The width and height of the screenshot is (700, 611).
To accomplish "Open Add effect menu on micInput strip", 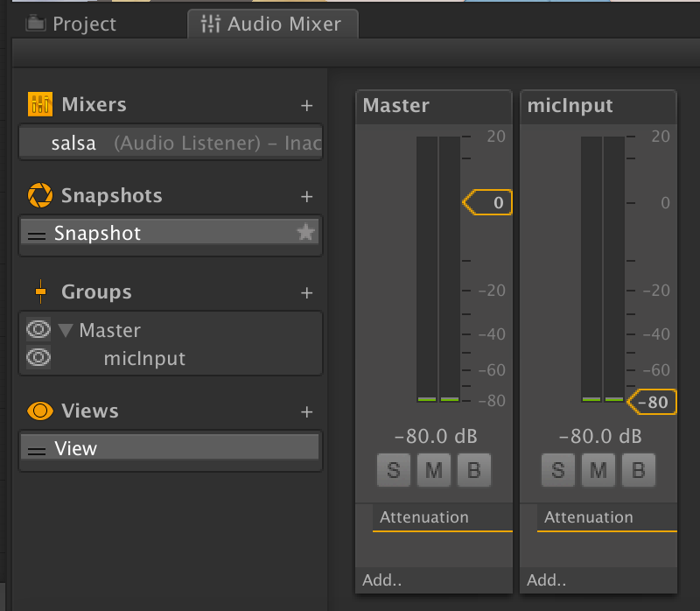I will (546, 579).
